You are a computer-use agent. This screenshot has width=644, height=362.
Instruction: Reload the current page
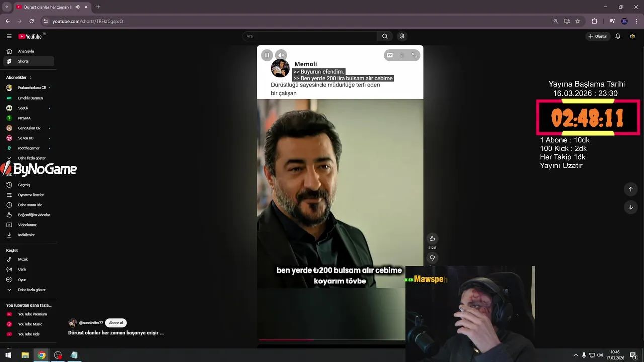point(31,21)
